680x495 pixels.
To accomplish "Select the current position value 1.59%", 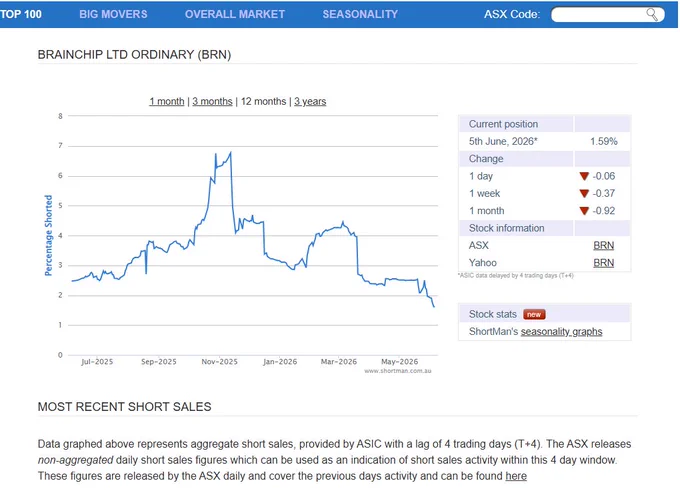I will point(603,141).
